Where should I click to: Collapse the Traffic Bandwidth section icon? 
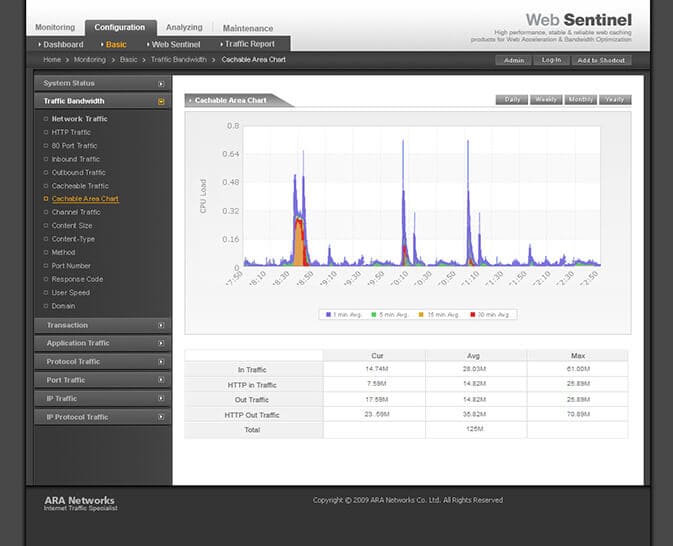pos(161,101)
